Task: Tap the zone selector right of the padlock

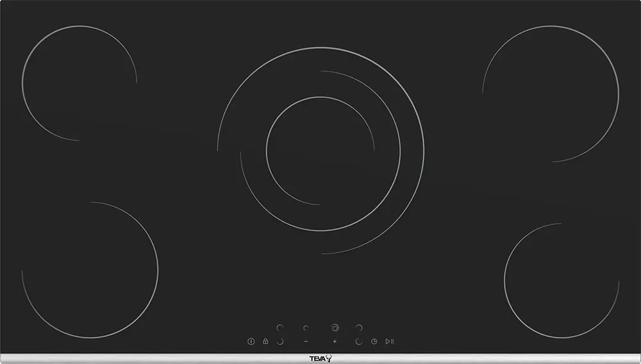Action: point(280,342)
